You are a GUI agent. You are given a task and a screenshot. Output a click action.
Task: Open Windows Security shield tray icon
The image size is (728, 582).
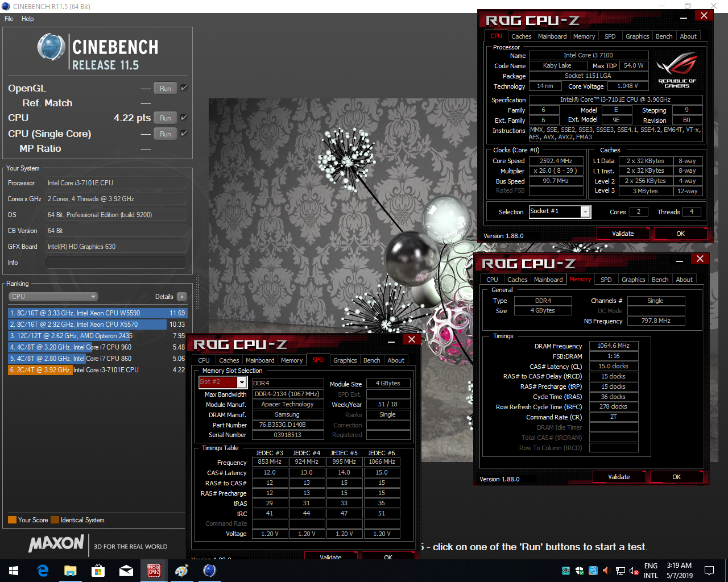579,571
